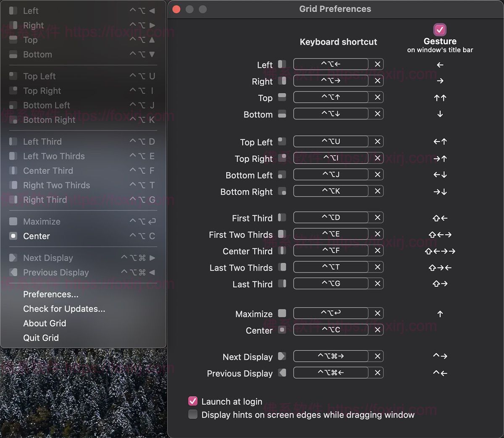Click the Bottom shortcut recorder field

pos(331,113)
